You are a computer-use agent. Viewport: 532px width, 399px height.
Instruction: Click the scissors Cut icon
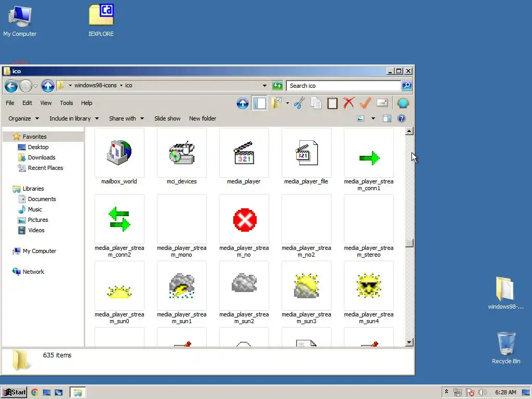[x=299, y=103]
